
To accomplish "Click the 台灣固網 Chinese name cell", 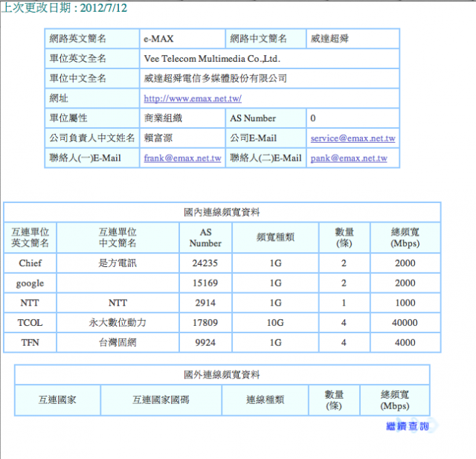I will click(x=118, y=342).
